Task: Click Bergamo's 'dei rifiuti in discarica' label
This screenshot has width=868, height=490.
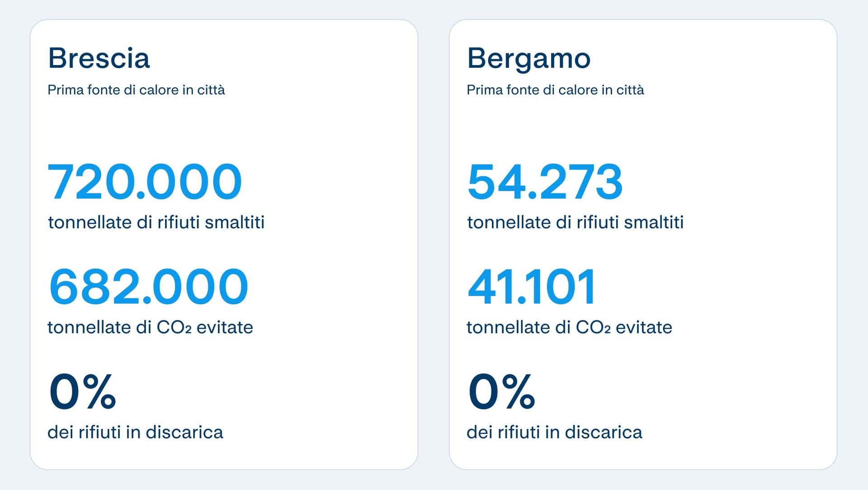Action: tap(554, 432)
